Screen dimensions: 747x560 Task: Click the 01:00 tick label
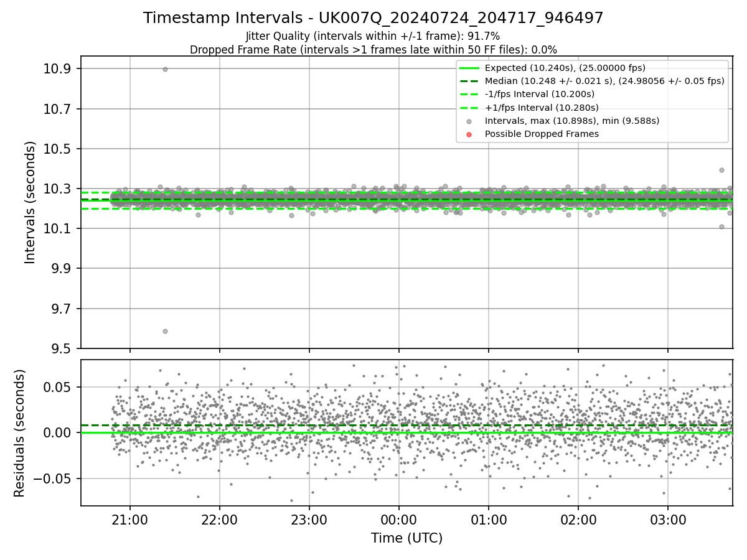click(489, 518)
